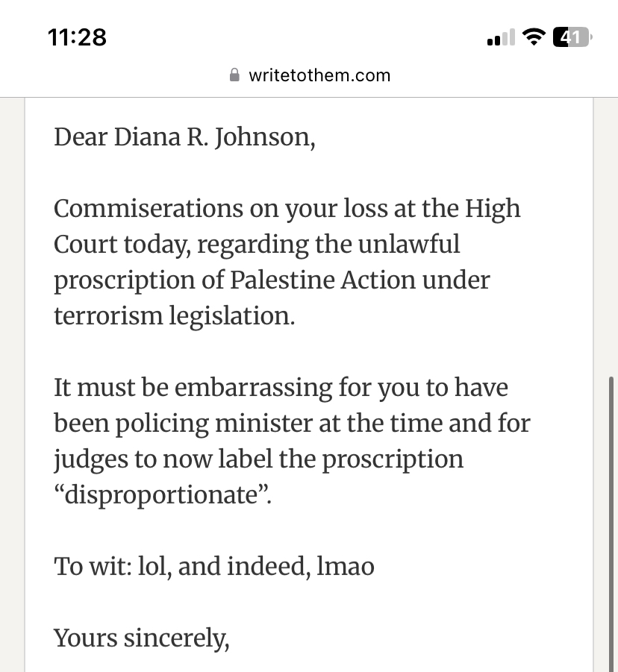Tap the battery level indicator
The width and height of the screenshot is (618, 672).
572,37
